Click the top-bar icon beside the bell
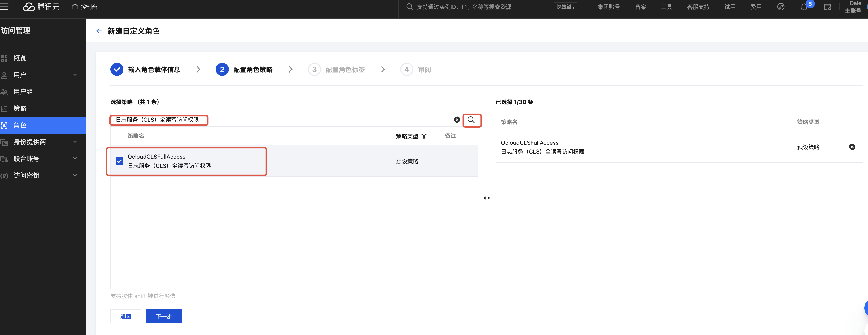 827,7
